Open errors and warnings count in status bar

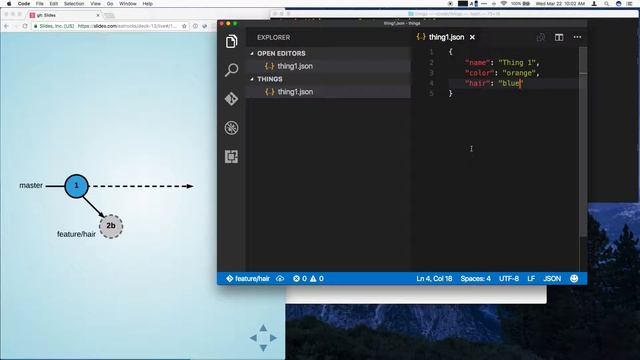(x=308, y=279)
